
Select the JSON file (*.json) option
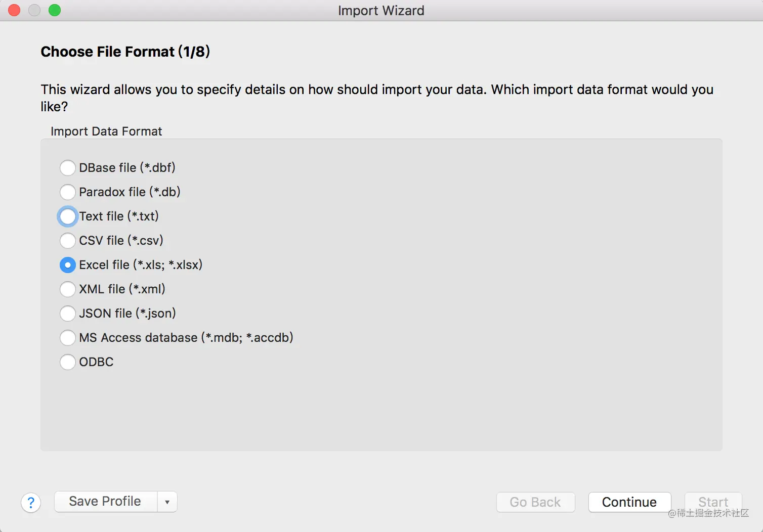[68, 314]
